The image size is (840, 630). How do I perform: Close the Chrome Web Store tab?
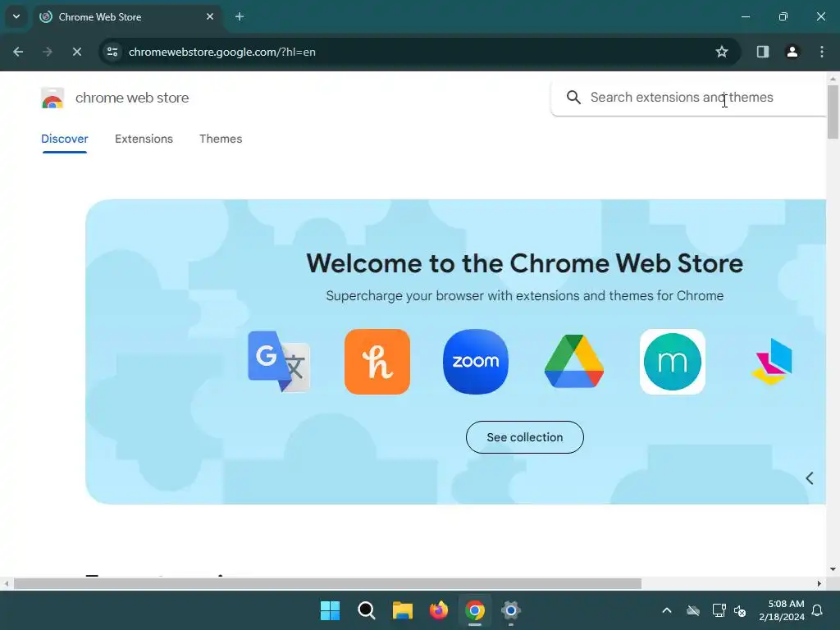tap(210, 16)
